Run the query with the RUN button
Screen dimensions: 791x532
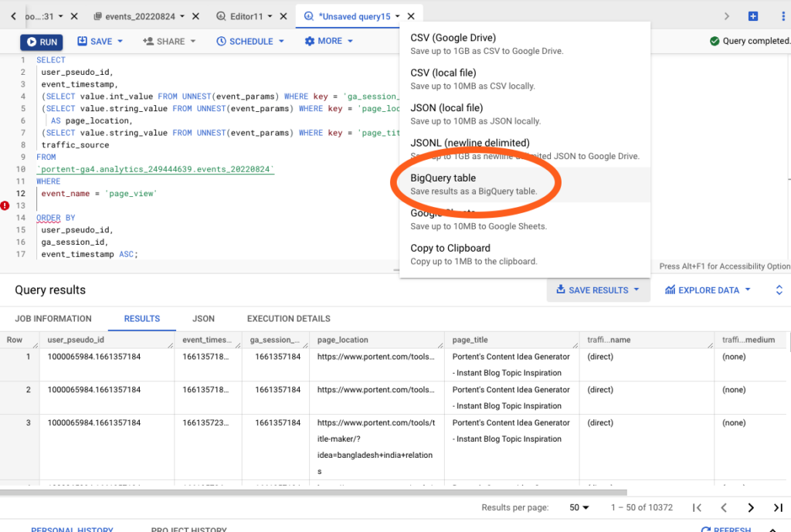42,42
